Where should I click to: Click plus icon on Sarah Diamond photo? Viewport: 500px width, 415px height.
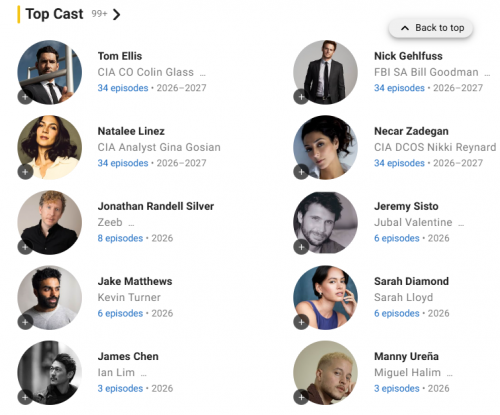301,322
